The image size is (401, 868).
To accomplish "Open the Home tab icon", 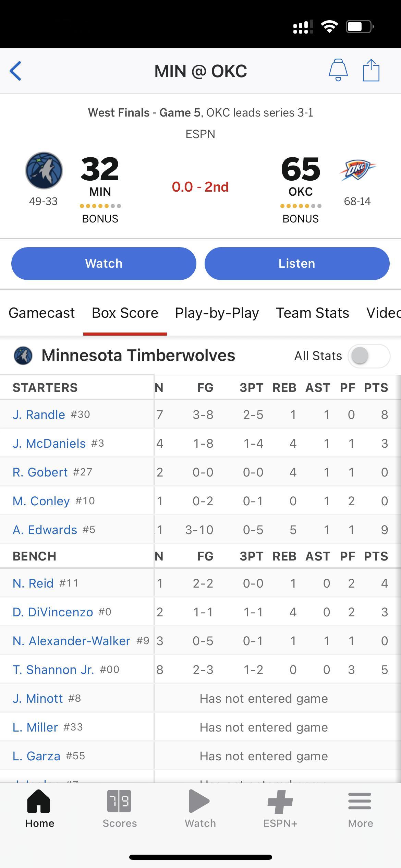I will (39, 808).
